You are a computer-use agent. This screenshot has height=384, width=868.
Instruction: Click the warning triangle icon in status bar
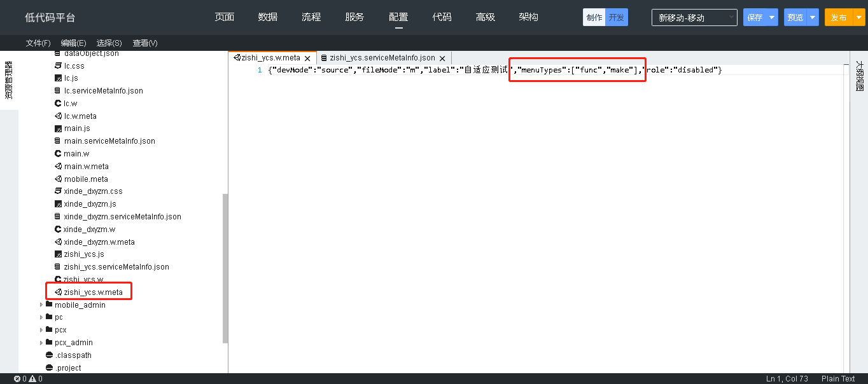[x=32, y=379]
